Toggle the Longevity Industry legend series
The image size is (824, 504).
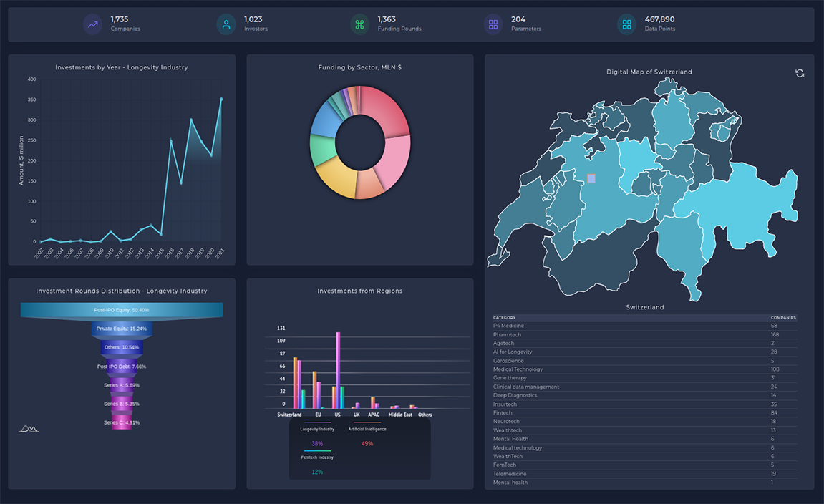tap(317, 429)
